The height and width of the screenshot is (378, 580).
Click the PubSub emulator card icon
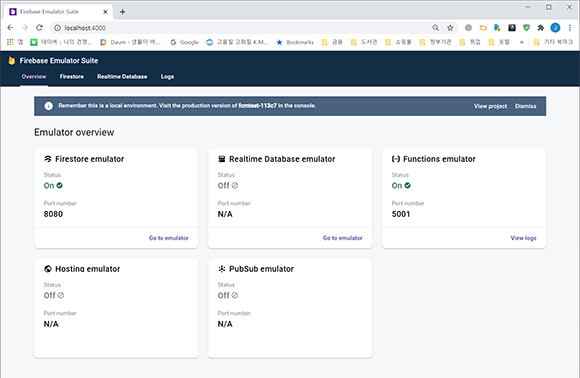coord(222,269)
